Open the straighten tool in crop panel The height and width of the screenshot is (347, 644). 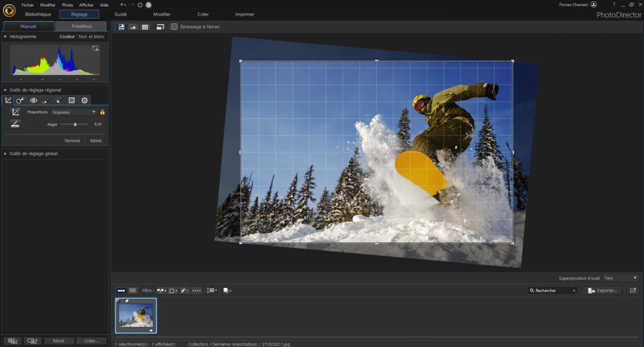coord(15,124)
